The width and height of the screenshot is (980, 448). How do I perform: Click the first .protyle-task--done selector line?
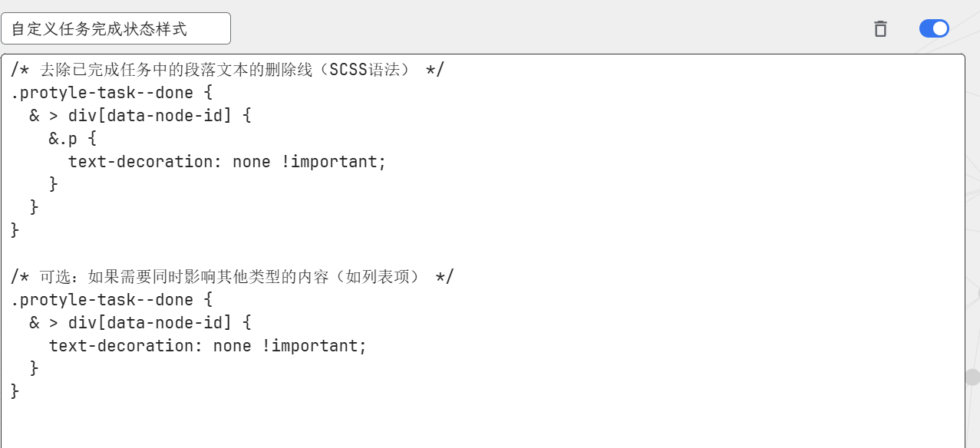[111, 93]
